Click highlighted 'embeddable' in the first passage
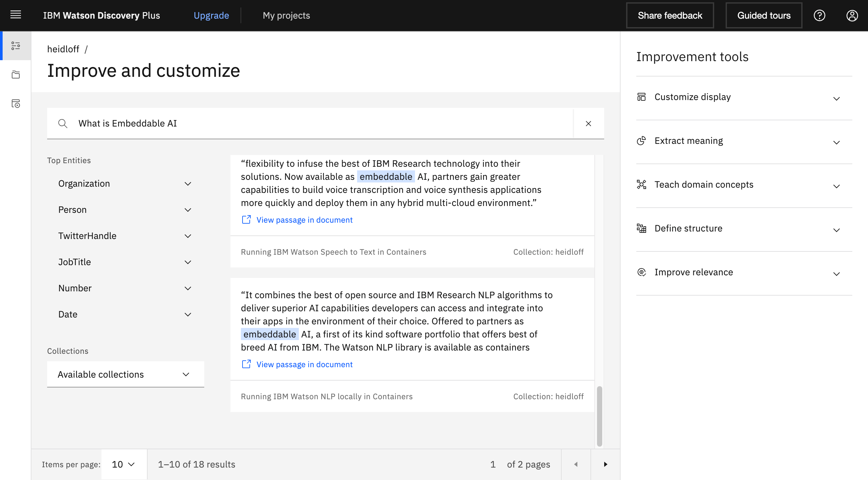Image resolution: width=868 pixels, height=480 pixels. [x=386, y=177]
